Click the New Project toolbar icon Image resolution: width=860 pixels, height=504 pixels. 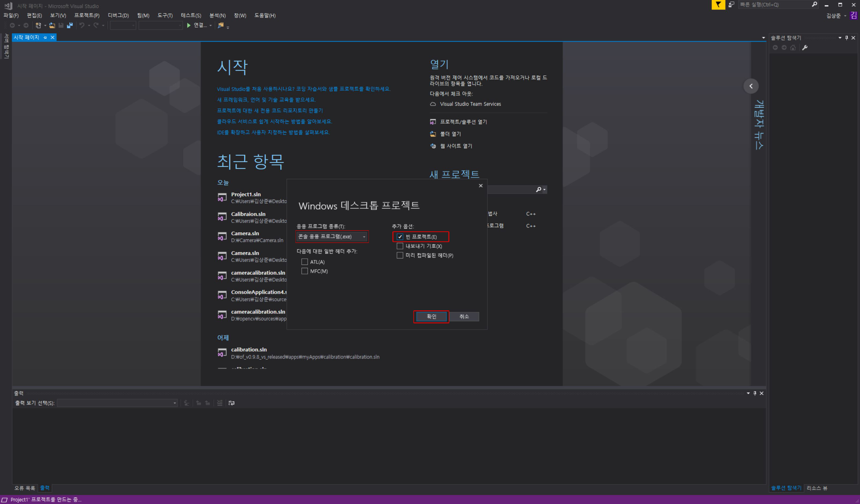(x=38, y=25)
